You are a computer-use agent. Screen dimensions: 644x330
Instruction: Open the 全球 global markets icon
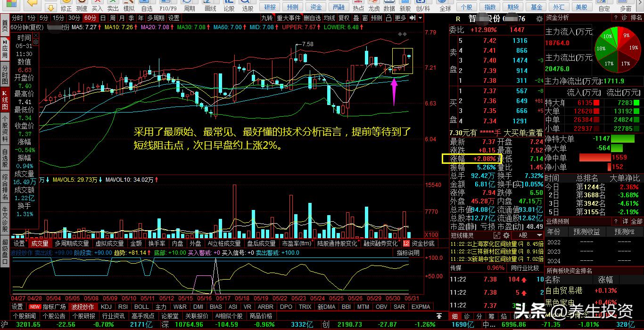(x=445, y=6)
